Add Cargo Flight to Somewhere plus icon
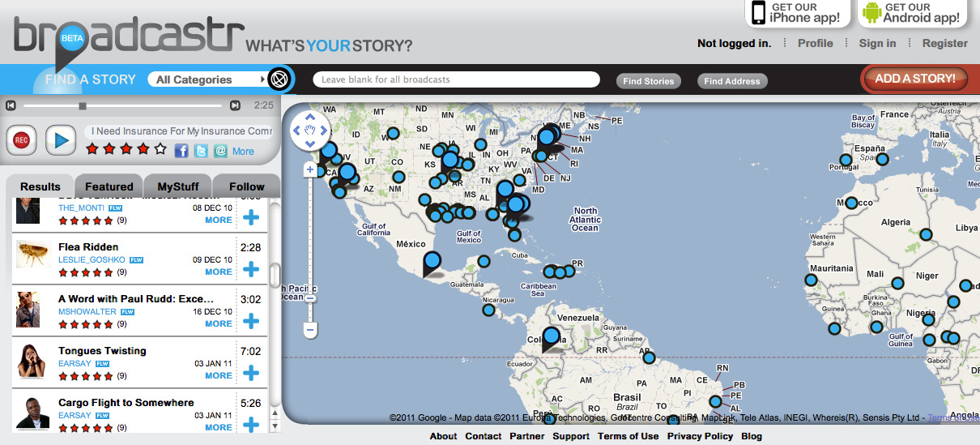Image resolution: width=980 pixels, height=445 pixels. [x=251, y=425]
